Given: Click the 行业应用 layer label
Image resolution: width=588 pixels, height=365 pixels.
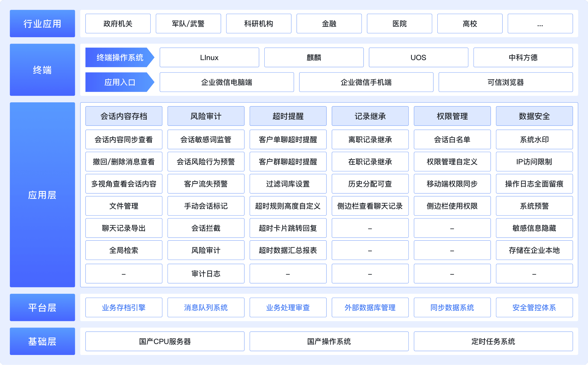Looking at the screenshot, I should (x=42, y=24).
